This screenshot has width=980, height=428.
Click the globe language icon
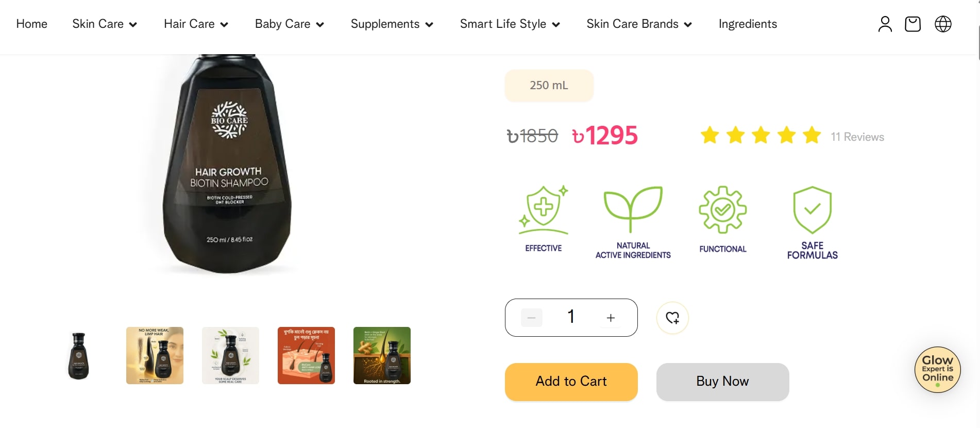943,24
